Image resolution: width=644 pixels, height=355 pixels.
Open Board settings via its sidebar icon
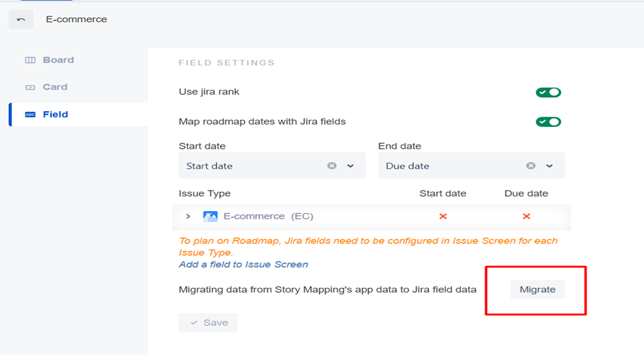pyautogui.click(x=30, y=60)
